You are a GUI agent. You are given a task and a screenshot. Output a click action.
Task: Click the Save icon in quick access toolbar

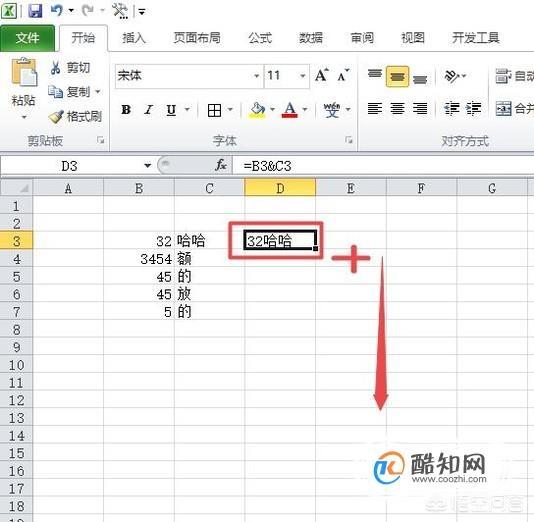(35, 11)
